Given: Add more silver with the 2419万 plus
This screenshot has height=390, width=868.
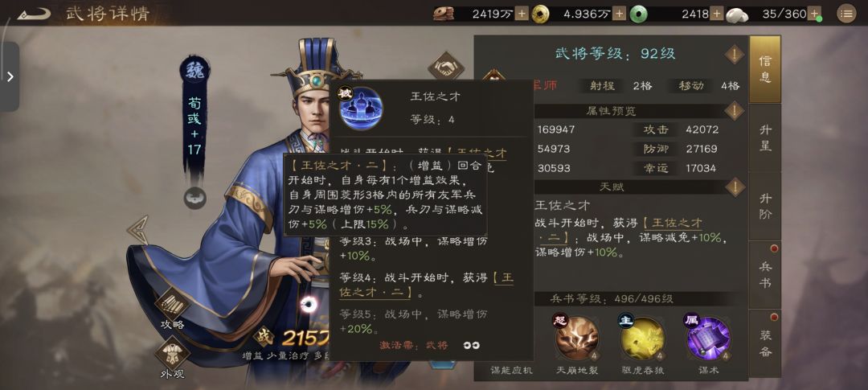Looking at the screenshot, I should pyautogui.click(x=522, y=14).
